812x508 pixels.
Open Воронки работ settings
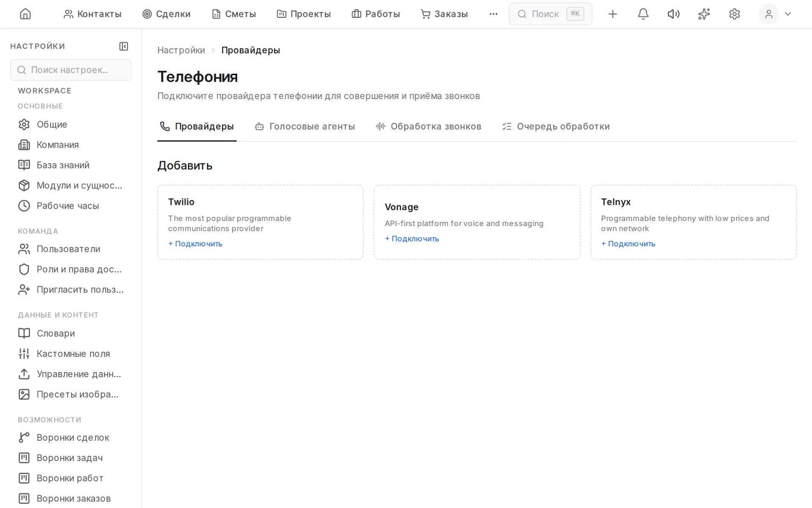click(x=71, y=478)
